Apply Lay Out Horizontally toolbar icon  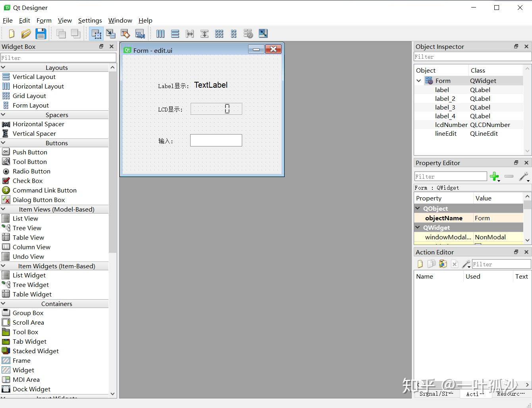point(160,34)
